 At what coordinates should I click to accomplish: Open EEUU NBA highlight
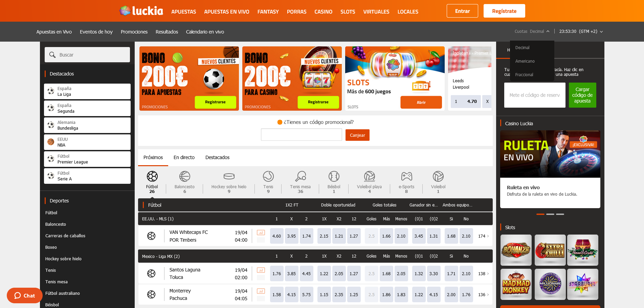coord(87,142)
